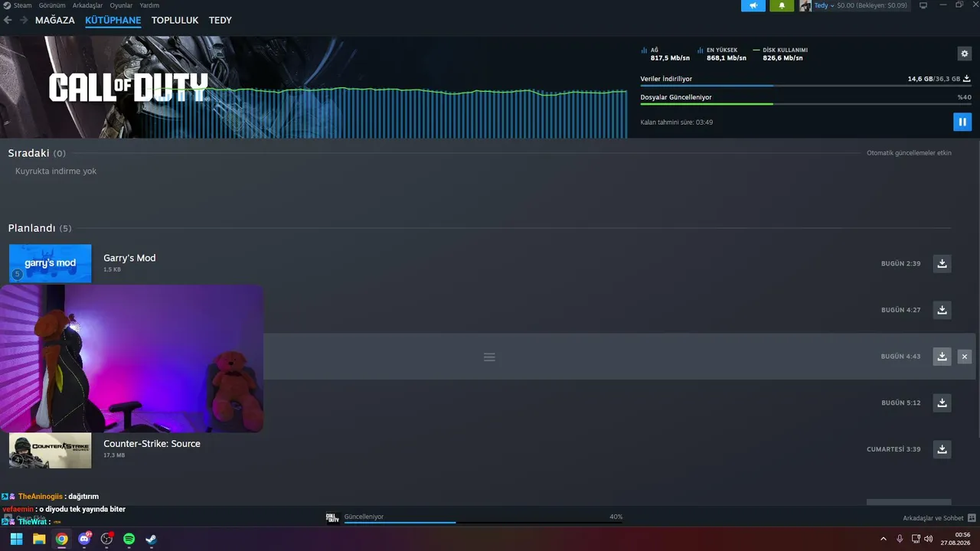Download Garry's Mod update now

point(942,263)
